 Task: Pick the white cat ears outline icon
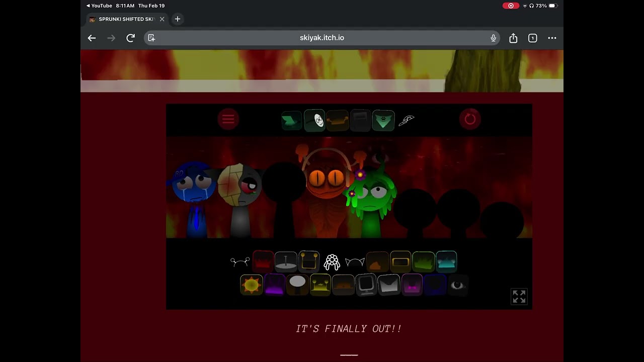pos(355,262)
